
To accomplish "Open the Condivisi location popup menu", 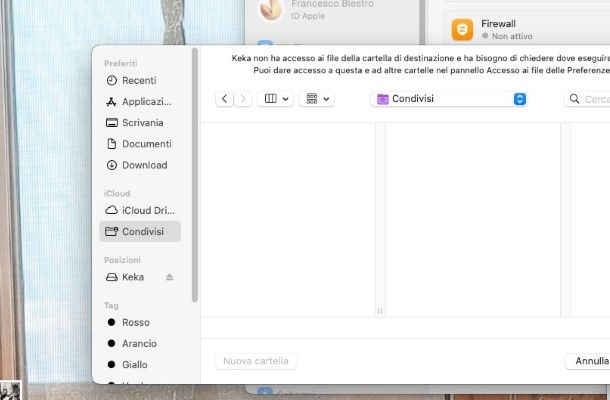I will (449, 99).
